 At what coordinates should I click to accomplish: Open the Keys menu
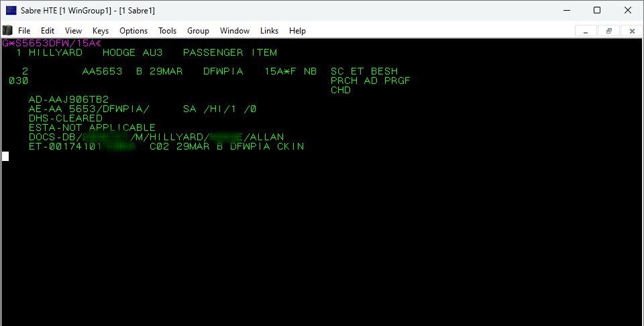(101, 31)
